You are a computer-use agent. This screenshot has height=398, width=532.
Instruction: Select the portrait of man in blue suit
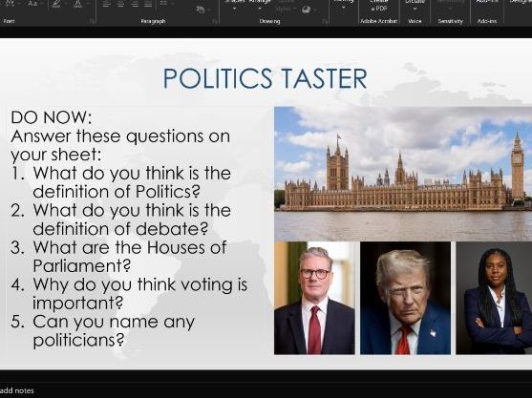pos(405,298)
